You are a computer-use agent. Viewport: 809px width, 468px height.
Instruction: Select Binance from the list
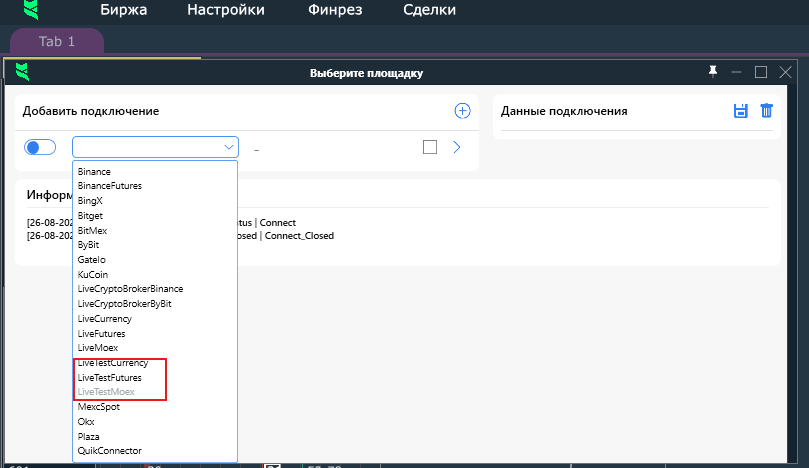pyautogui.click(x=94, y=172)
